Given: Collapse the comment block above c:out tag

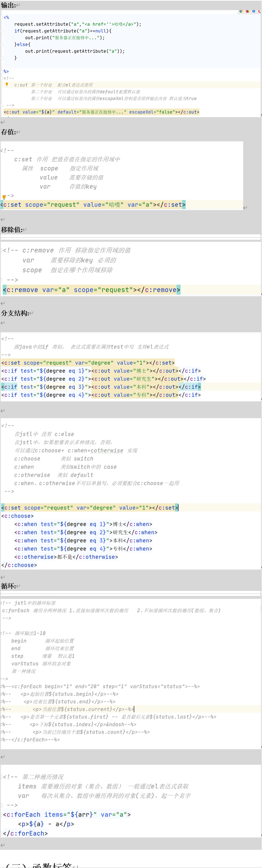Looking at the screenshot, I should [x=2, y=78].
